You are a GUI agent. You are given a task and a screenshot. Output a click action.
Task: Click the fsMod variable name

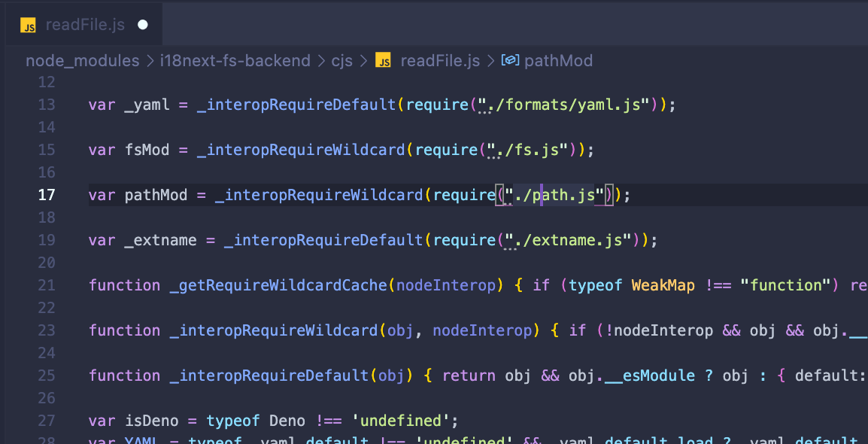pos(147,150)
